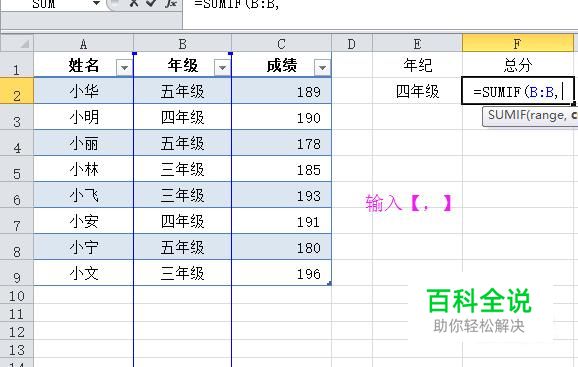Click header cell 姓名 in A1
The width and height of the screenshot is (578, 367).
84,65
